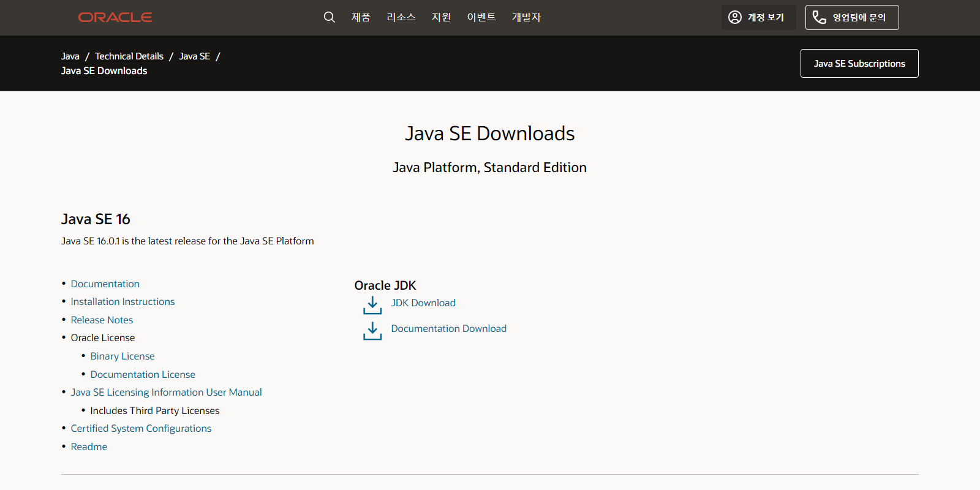The height and width of the screenshot is (490, 980).
Task: Open Documentation License link
Action: click(143, 374)
